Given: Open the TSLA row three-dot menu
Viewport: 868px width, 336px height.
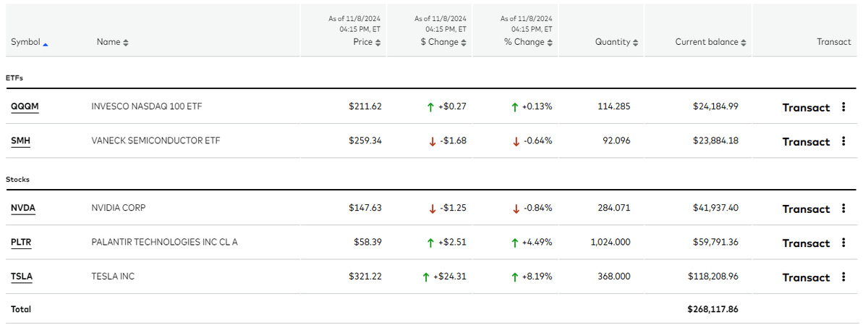Looking at the screenshot, I should pos(843,277).
